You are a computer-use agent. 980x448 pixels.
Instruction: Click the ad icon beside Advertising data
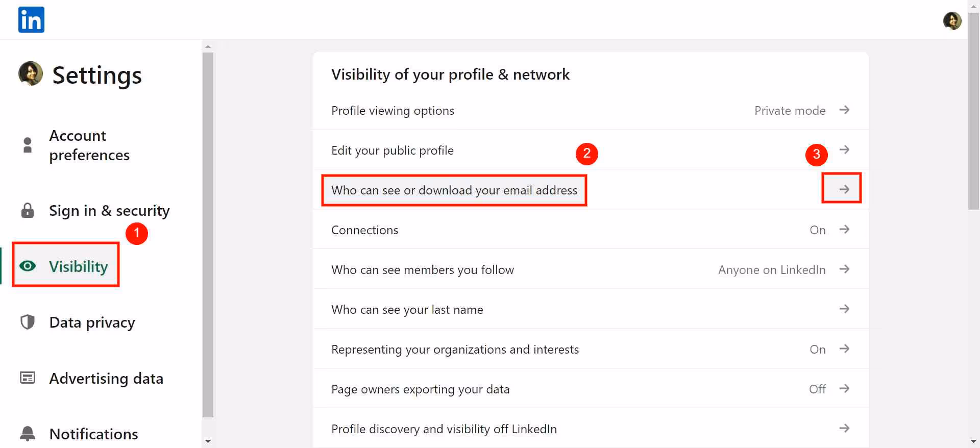coord(27,378)
